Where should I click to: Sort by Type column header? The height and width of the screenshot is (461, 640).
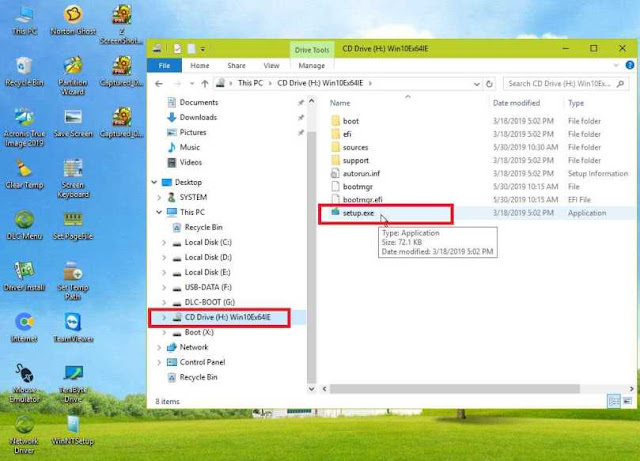coord(576,103)
